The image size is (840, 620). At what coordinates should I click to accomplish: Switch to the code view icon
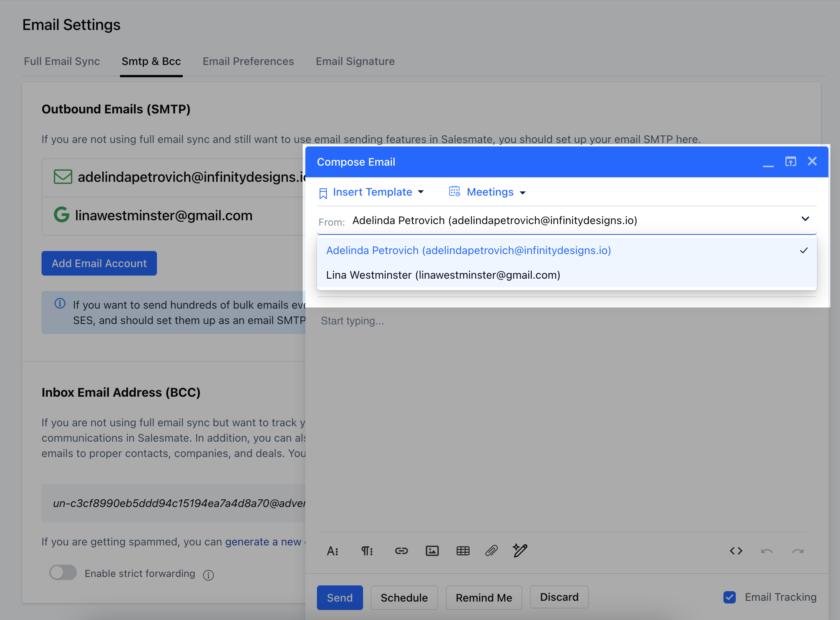736,551
